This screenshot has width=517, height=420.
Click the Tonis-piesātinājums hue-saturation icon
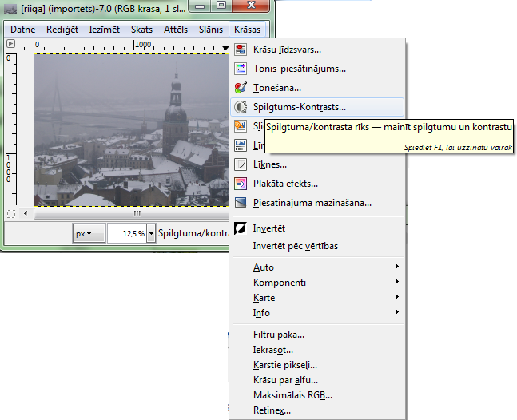coord(241,69)
